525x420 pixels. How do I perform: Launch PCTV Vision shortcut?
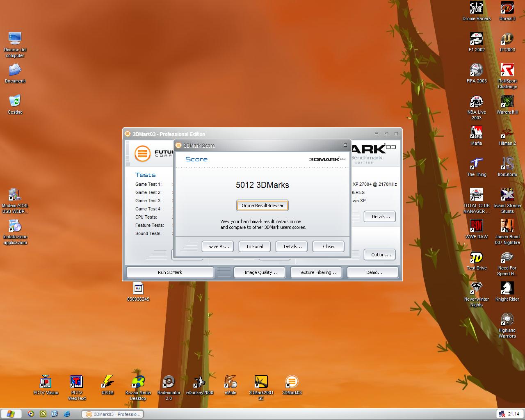tap(46, 385)
